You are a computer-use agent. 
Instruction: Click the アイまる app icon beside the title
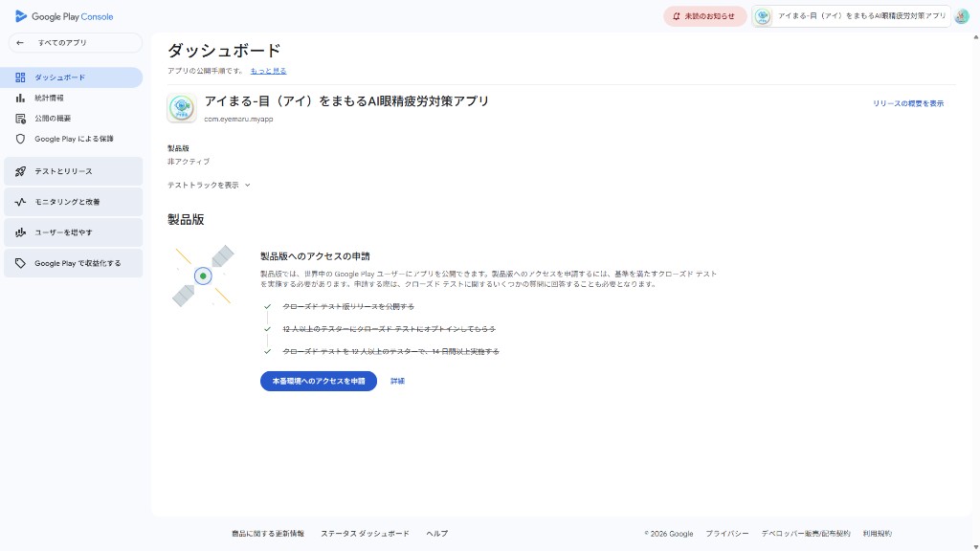[182, 107]
